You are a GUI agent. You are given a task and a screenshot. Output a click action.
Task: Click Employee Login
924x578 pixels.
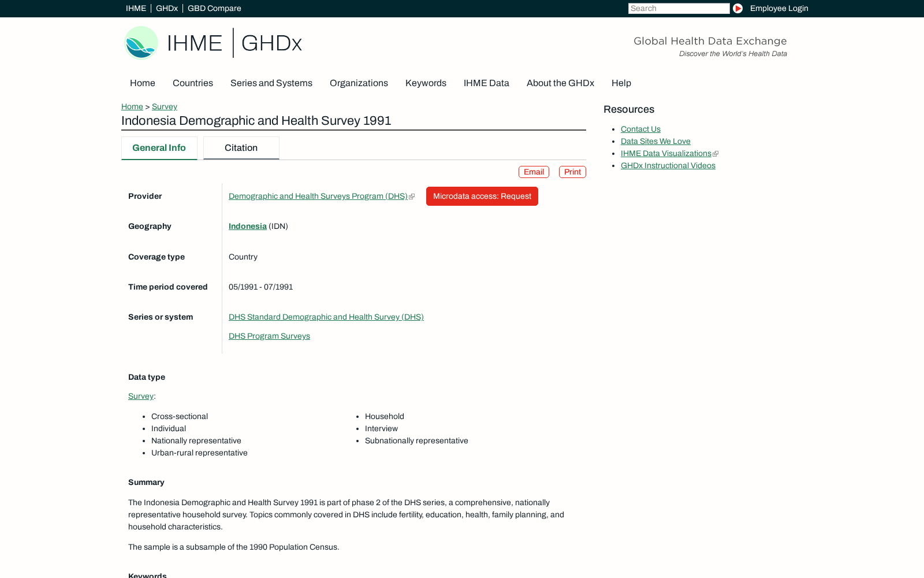pos(779,8)
